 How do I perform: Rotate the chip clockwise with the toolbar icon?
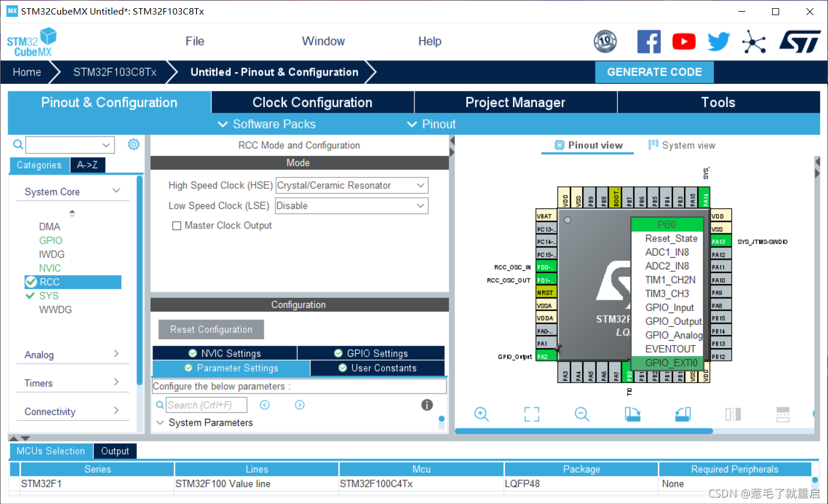[632, 414]
